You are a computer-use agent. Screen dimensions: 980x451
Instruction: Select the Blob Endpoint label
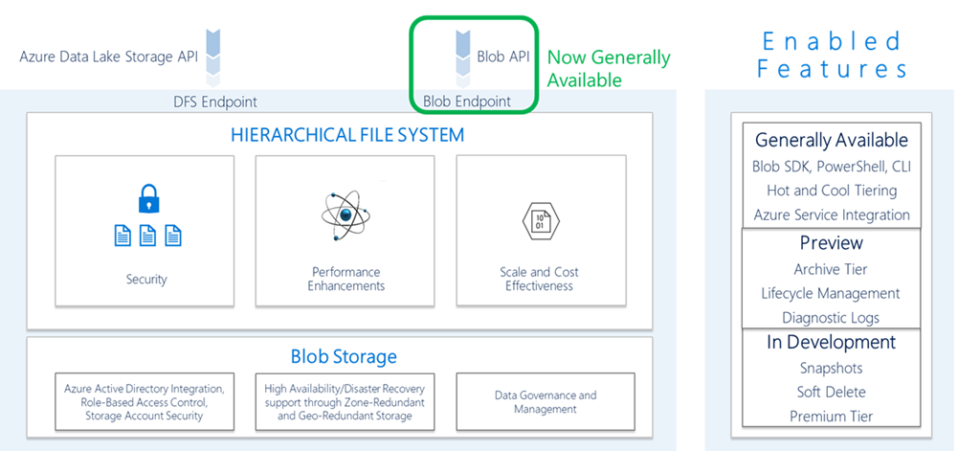[466, 101]
